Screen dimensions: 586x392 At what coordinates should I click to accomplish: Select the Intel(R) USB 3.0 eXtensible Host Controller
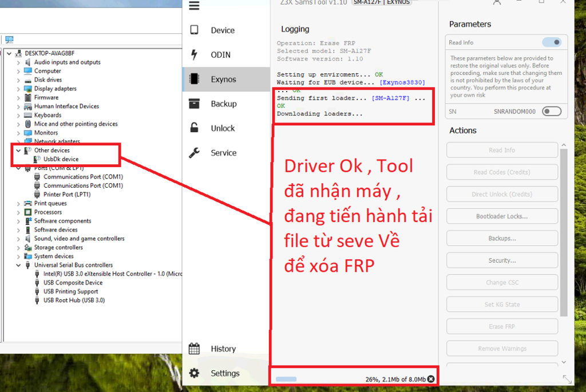pos(113,274)
